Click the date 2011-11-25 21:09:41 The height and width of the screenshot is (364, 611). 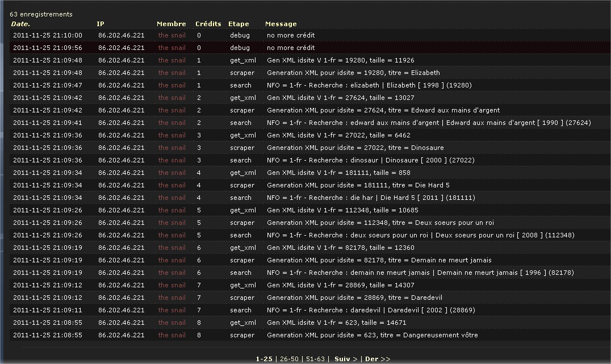(x=48, y=122)
